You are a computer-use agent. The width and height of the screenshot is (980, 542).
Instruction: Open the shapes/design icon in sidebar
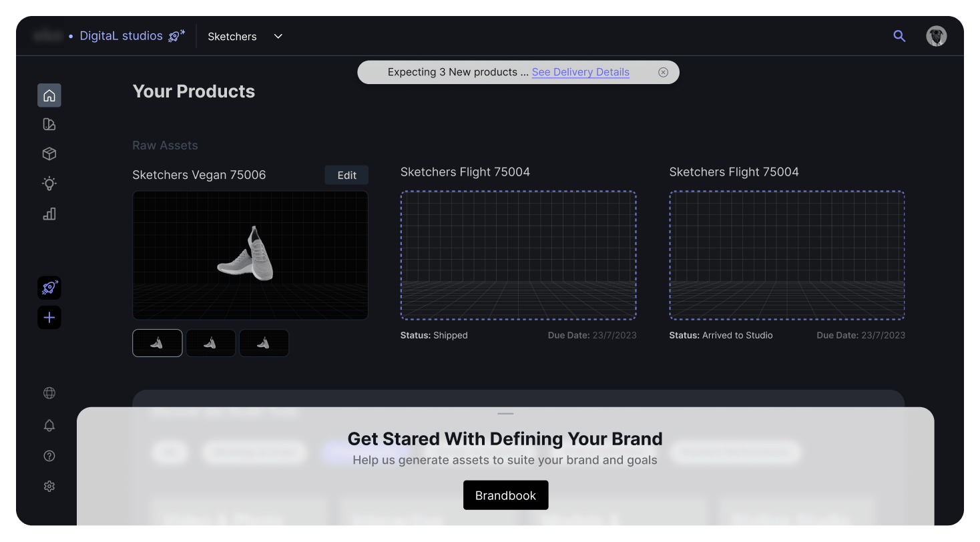[49, 124]
